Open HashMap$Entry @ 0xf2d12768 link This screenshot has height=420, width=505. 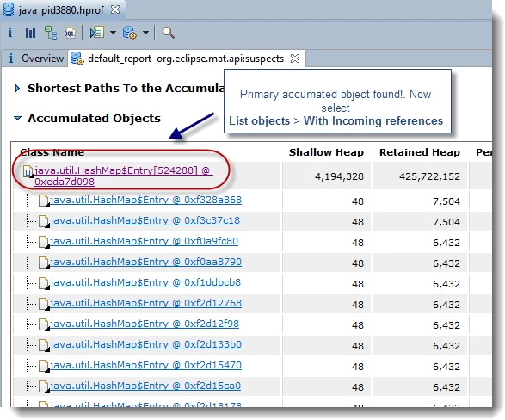click(146, 303)
